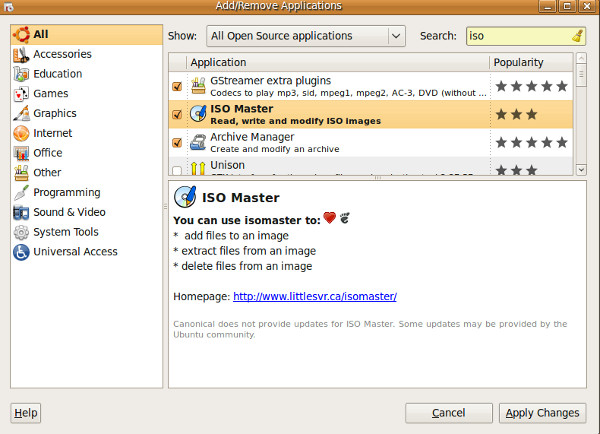The image size is (600, 434).
Task: Select the Office category label
Action: pyautogui.click(x=48, y=153)
